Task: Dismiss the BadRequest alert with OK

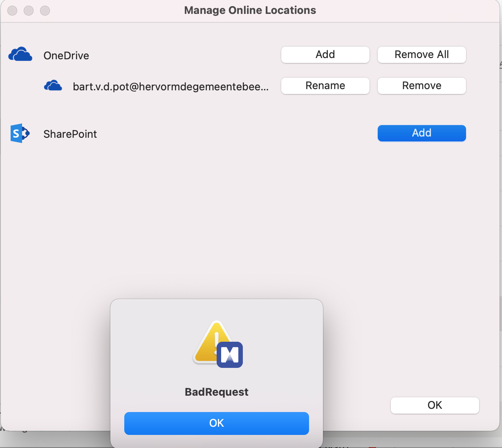Action: click(x=216, y=423)
